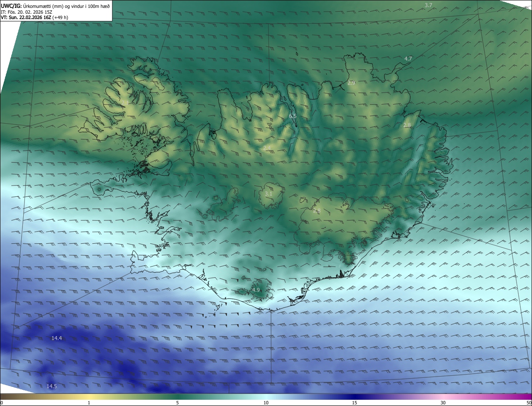Select the "VT: Sun. 22.02.2026 16Z (+49 h)" line
The height and width of the screenshot is (406, 532).
(x=34, y=18)
